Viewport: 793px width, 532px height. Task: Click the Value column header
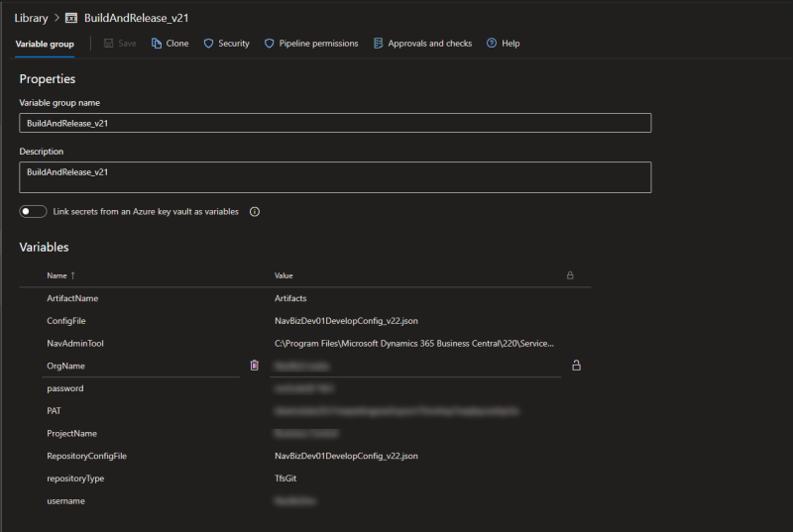(283, 275)
